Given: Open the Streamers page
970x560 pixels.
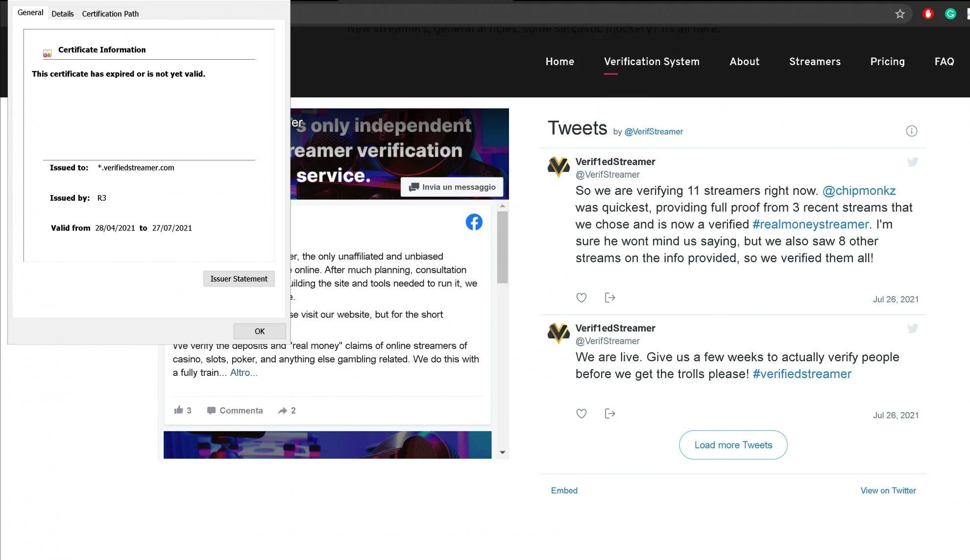Looking at the screenshot, I should pos(815,62).
